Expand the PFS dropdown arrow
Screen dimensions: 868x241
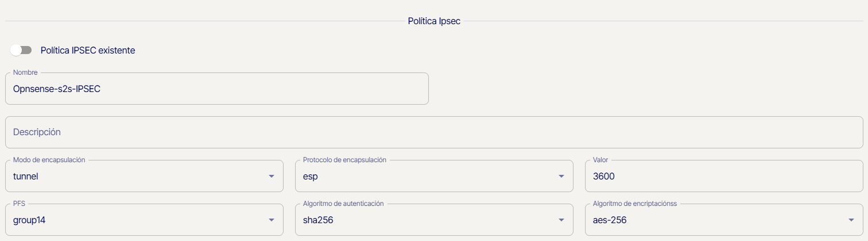(x=272, y=220)
